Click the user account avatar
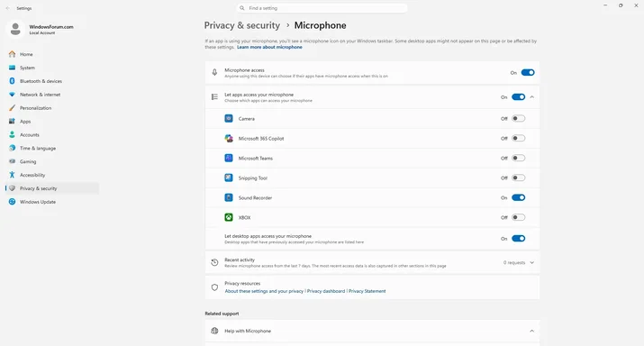Screen dimensions: 644x346 [x=15, y=29]
